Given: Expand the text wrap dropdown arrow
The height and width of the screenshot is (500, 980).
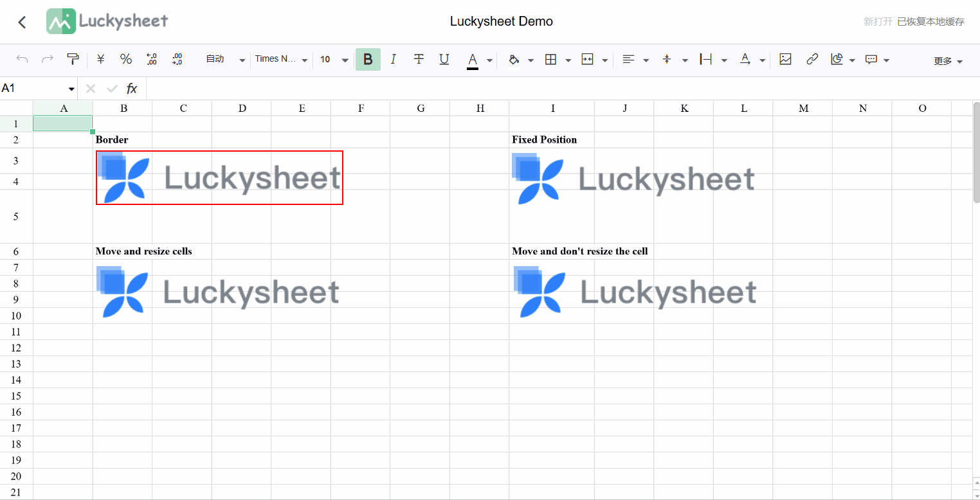Looking at the screenshot, I should [723, 60].
